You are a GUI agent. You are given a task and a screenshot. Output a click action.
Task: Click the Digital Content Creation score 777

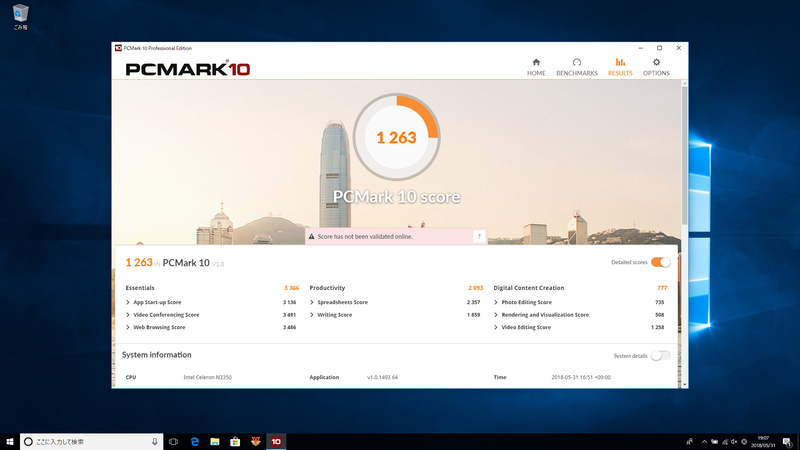[x=662, y=288]
